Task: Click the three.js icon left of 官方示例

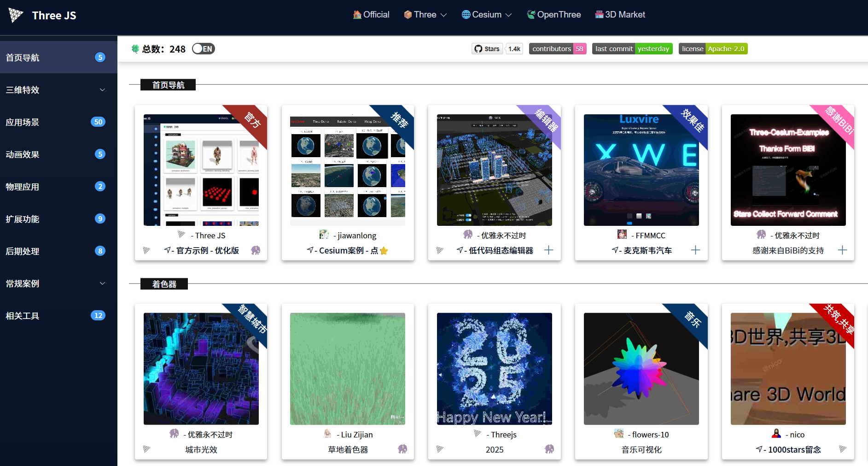Action: point(146,250)
